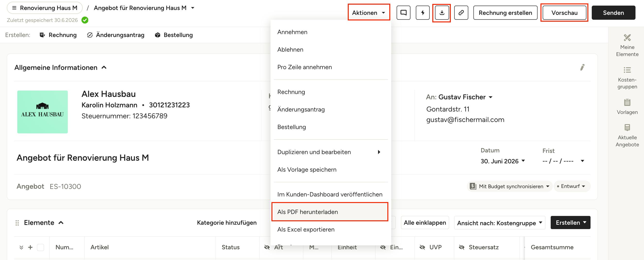This screenshot has height=260, width=644.
Task: Open Mit Budget synchronisieren dropdown
Action: 510,186
